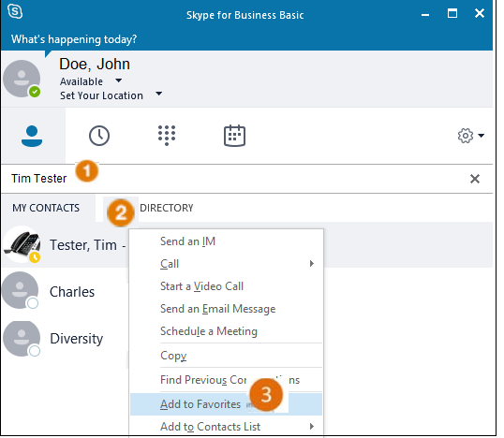The height and width of the screenshot is (438, 504).
Task: Click the Skype logo icon
Action: (x=15, y=11)
